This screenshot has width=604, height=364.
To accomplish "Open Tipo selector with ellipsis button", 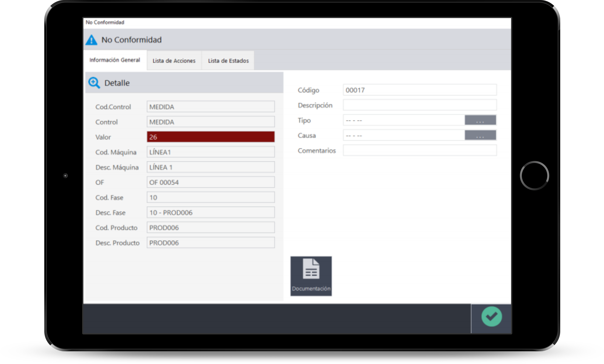I will click(x=480, y=120).
